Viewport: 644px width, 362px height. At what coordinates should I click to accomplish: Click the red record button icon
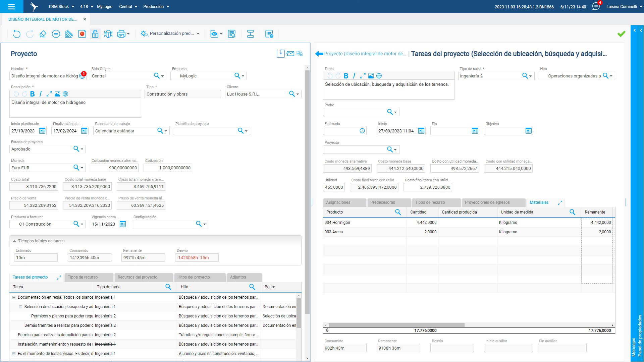coord(82,34)
